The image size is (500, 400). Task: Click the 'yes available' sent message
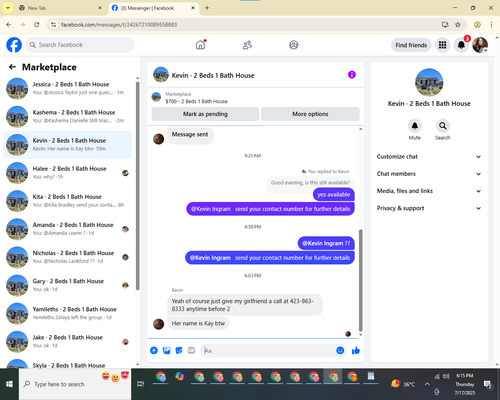[x=333, y=195]
